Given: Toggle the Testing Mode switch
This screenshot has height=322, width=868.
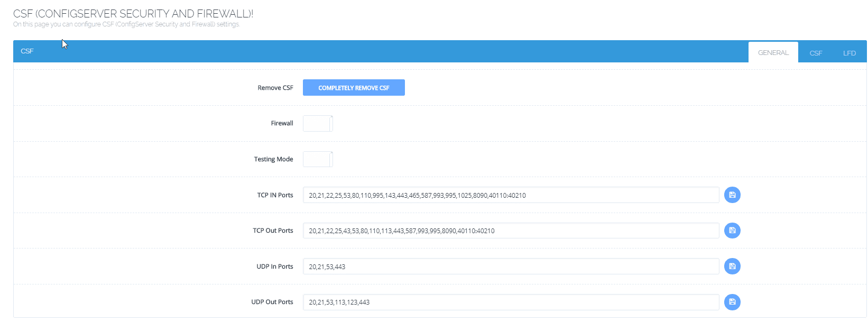Looking at the screenshot, I should pos(318,159).
